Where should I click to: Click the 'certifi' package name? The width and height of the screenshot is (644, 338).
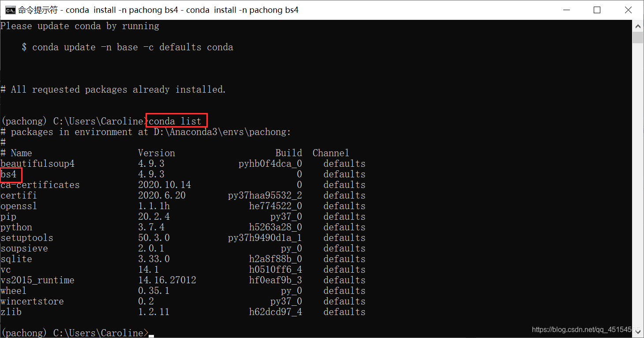[19, 195]
